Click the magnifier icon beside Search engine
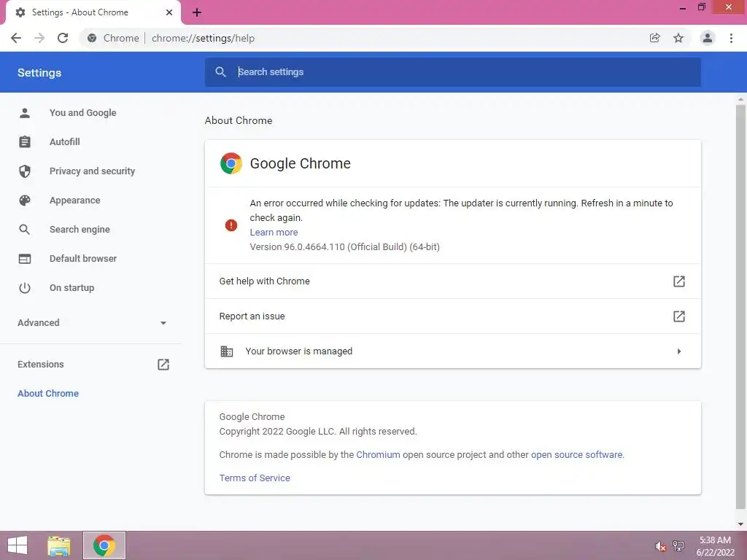747x560 pixels. point(25,230)
